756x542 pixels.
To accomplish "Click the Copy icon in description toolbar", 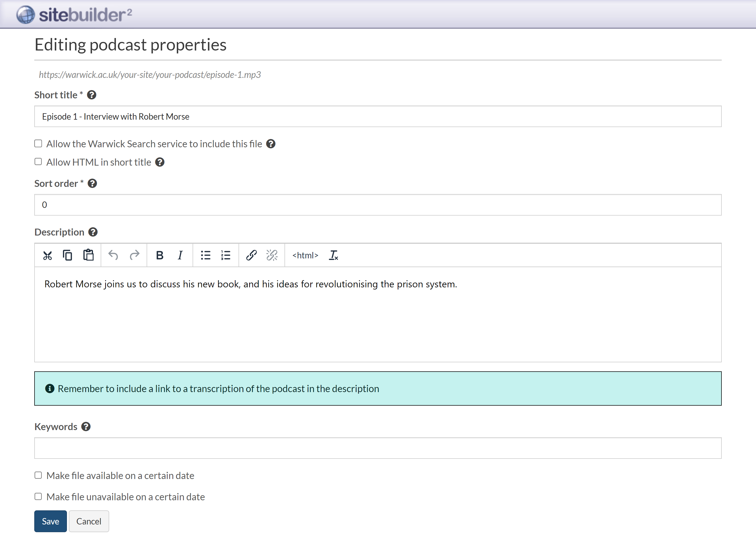I will pyautogui.click(x=67, y=255).
